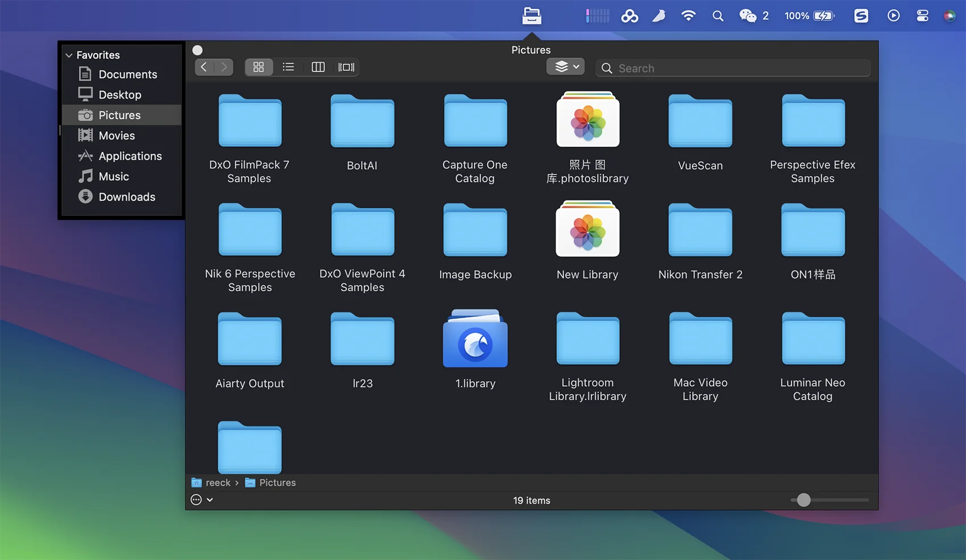The image size is (966, 560).
Task: Click Pictures in the path bar
Action: point(270,483)
